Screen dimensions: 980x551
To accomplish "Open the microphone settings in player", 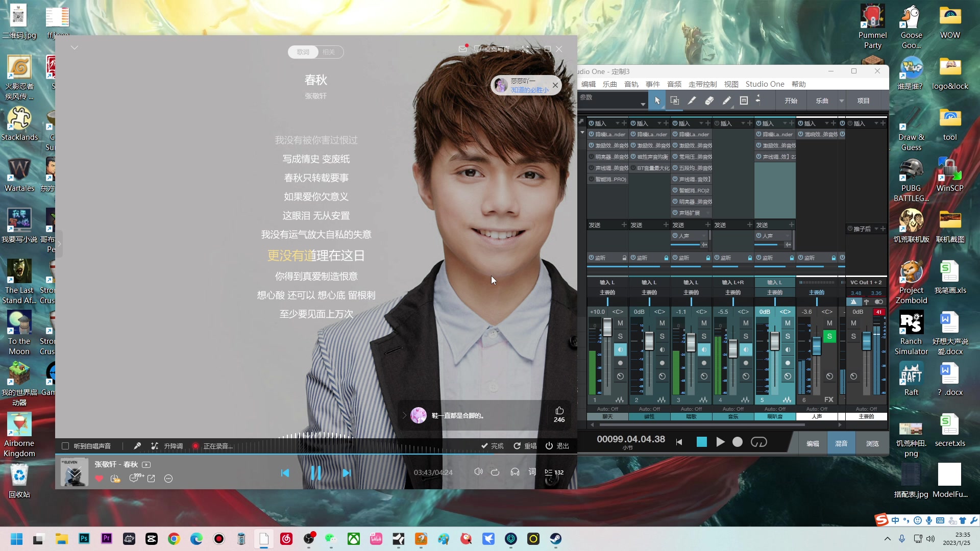I will 137,446.
